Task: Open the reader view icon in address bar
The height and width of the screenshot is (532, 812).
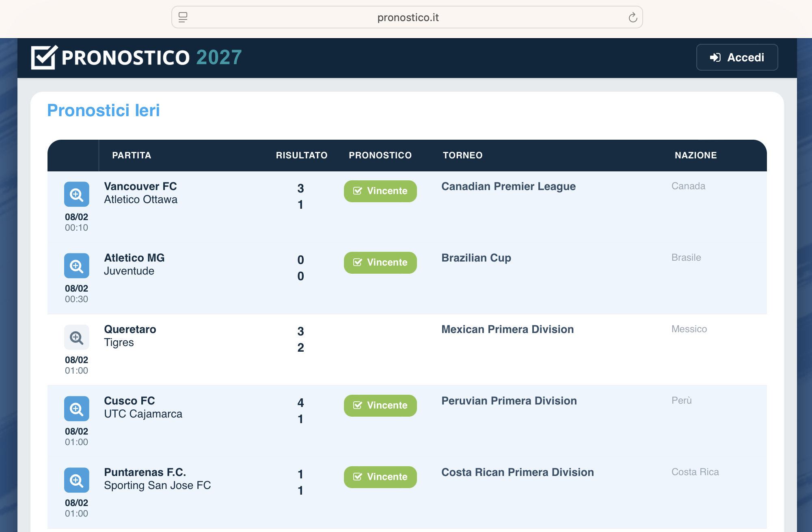Action: 183,17
